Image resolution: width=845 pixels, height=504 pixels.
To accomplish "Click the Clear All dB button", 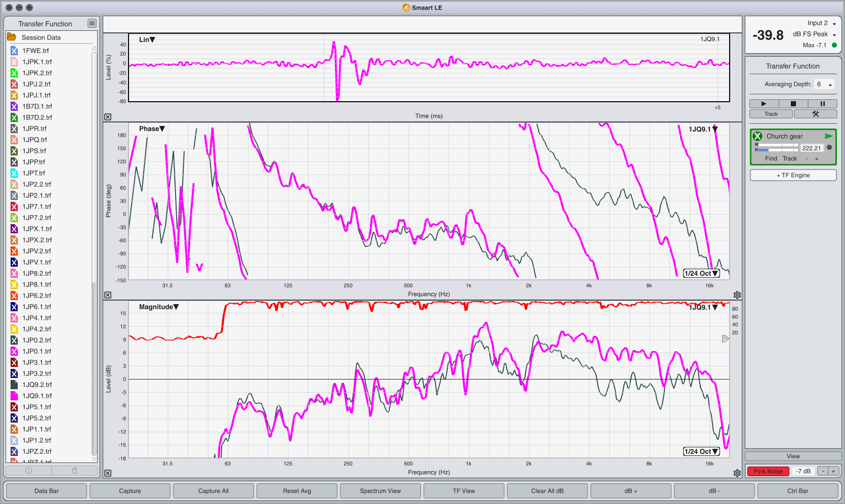I will (547, 491).
